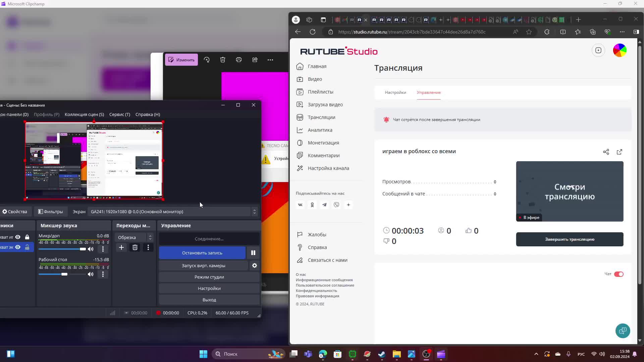The width and height of the screenshot is (644, 362).
Task: Open the Сервис menu in OBS
Action: [120, 114]
